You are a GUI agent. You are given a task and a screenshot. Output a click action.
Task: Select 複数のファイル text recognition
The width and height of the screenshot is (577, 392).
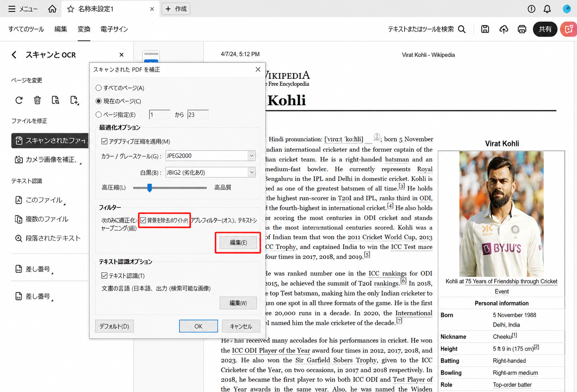pos(42,219)
